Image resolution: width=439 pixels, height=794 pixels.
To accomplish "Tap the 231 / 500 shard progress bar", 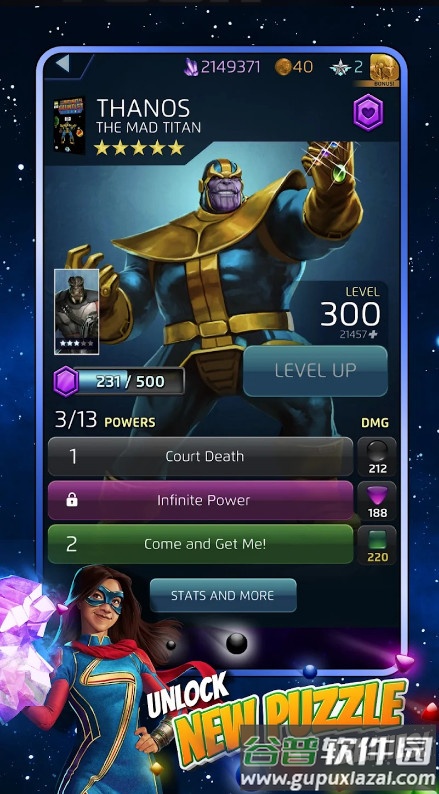I will tap(129, 381).
